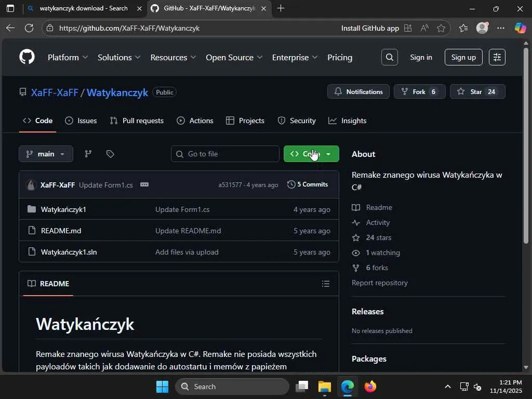Open GitHub search magnifier button
This screenshot has height=399, width=532.
[x=390, y=57]
